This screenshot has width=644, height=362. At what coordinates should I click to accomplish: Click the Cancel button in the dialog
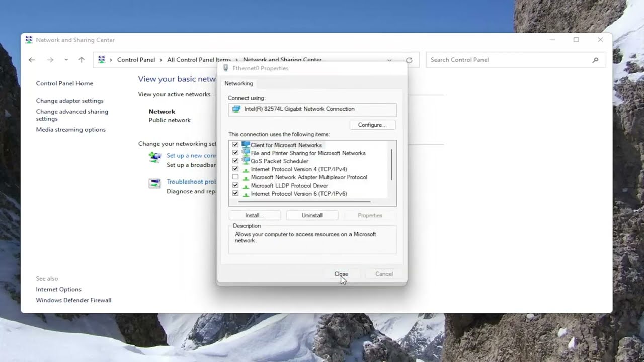384,274
